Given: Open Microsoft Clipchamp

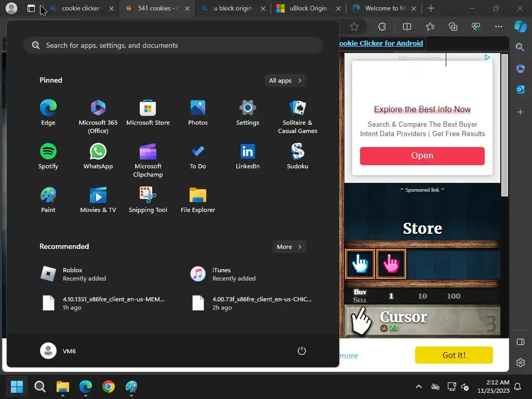Looking at the screenshot, I should click(148, 161).
